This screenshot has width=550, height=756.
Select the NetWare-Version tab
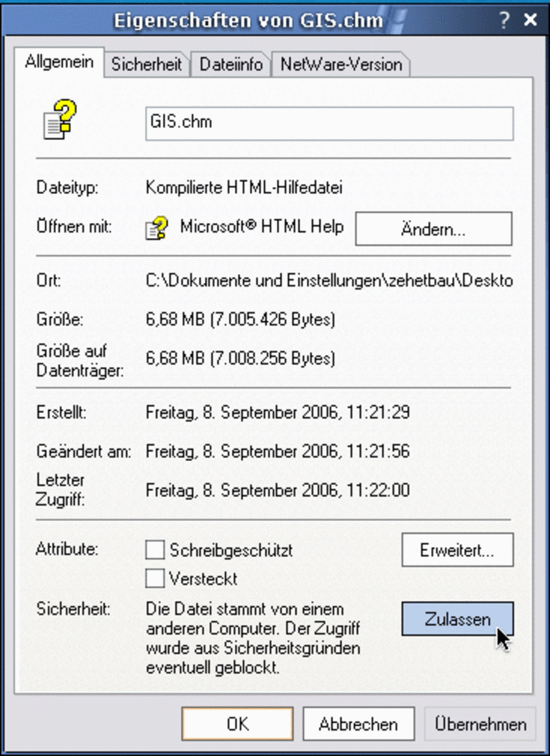[x=340, y=64]
